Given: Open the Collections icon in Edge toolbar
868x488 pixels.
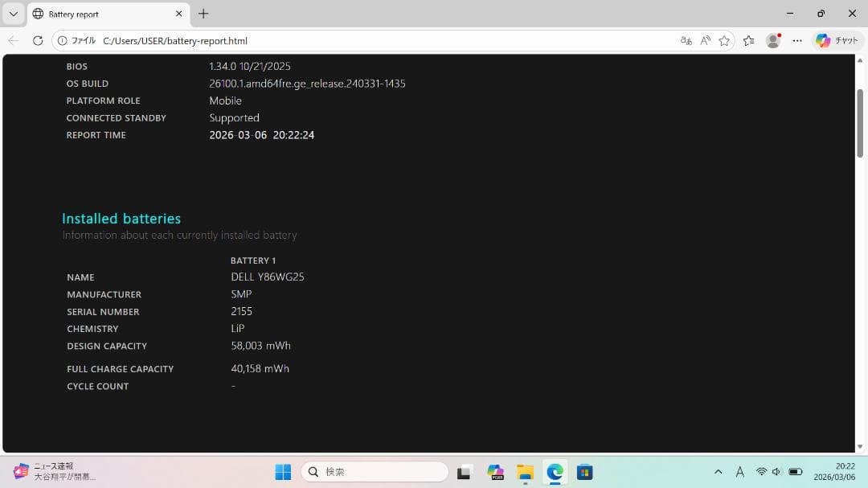Looking at the screenshot, I should click(748, 40).
